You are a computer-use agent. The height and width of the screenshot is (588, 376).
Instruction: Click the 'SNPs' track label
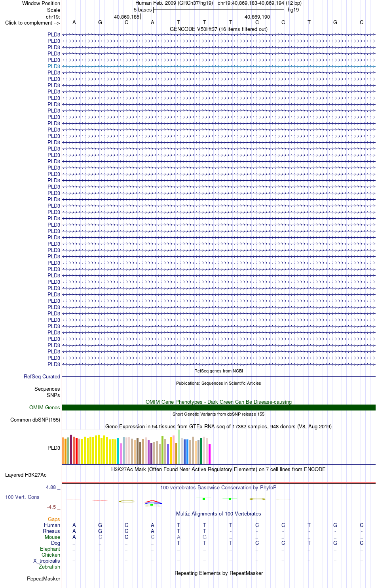point(53,395)
